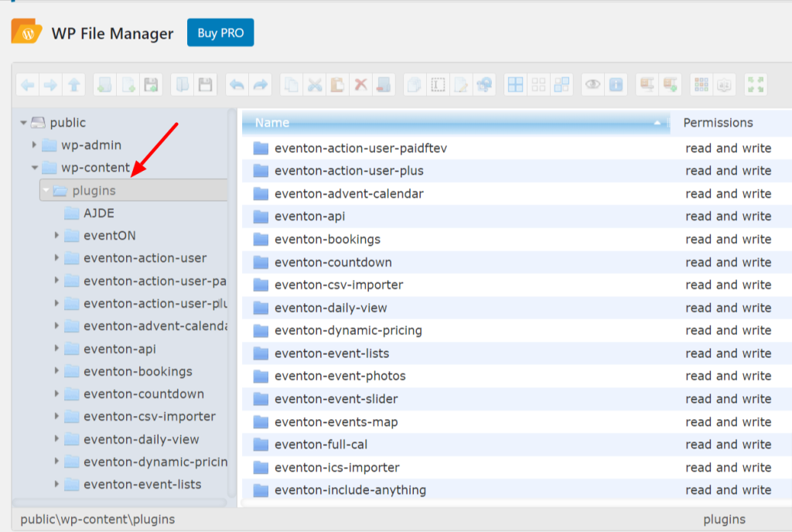
Task: Collapse the plugins folder arrow in tree
Action: point(46,190)
